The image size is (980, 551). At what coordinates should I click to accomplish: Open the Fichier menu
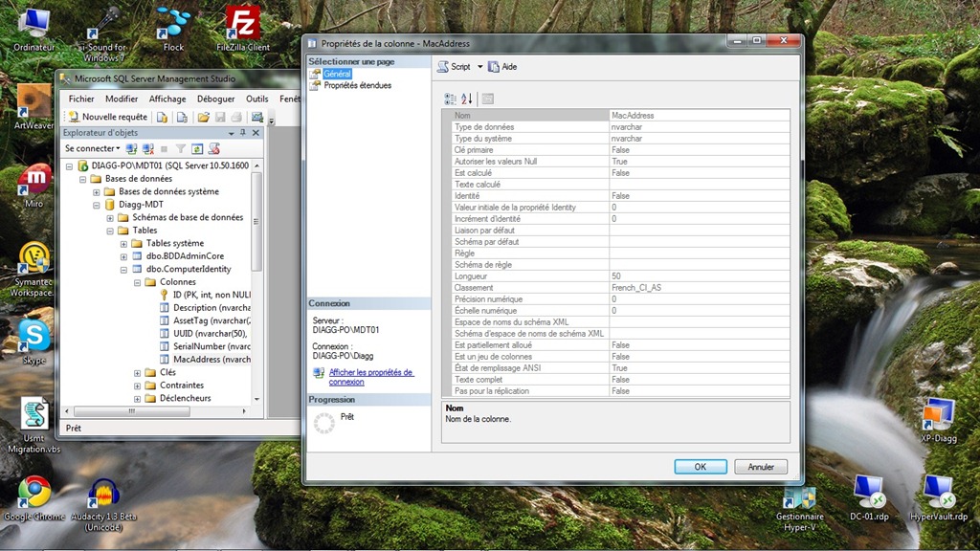click(81, 99)
